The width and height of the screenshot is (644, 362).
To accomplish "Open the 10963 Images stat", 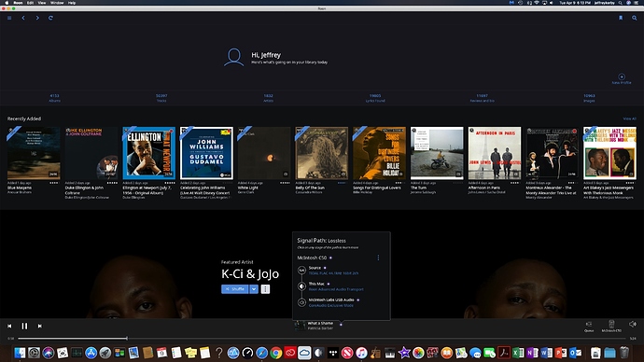I will (x=589, y=98).
